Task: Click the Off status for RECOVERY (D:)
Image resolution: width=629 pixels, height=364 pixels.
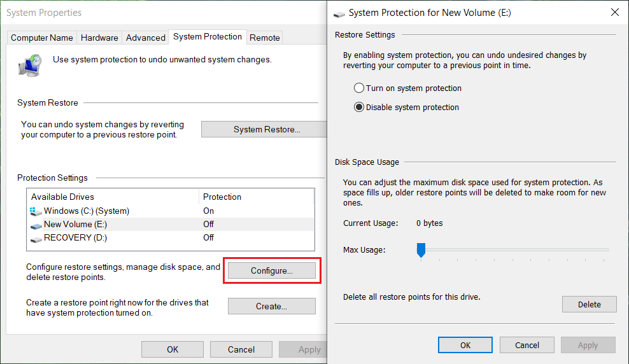Action: [x=209, y=237]
